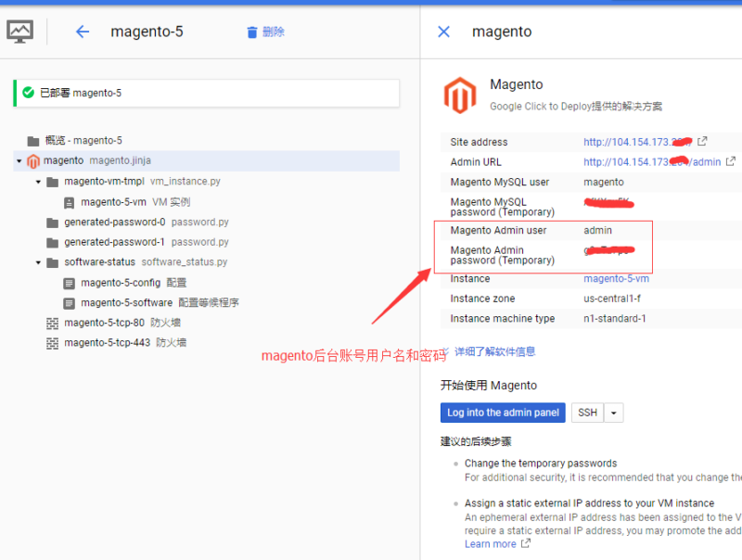Collapse the magento tree node arrow
The image size is (742, 560).
click(19, 161)
